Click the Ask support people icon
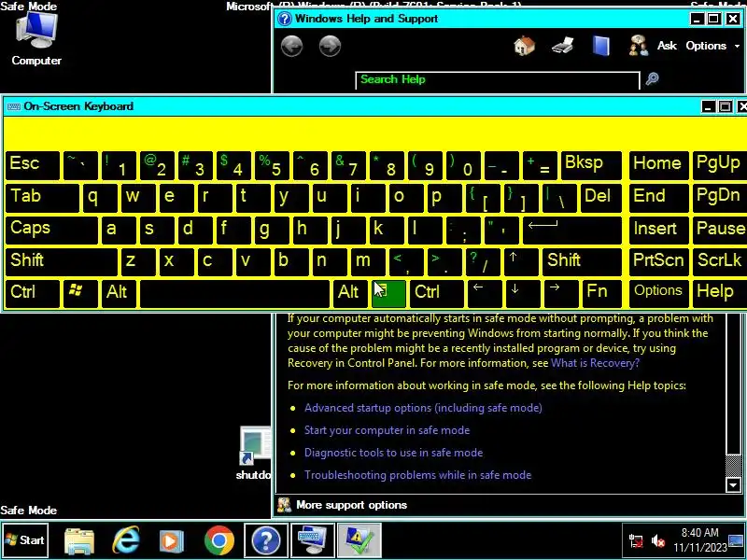The width and height of the screenshot is (747, 560). click(x=639, y=46)
